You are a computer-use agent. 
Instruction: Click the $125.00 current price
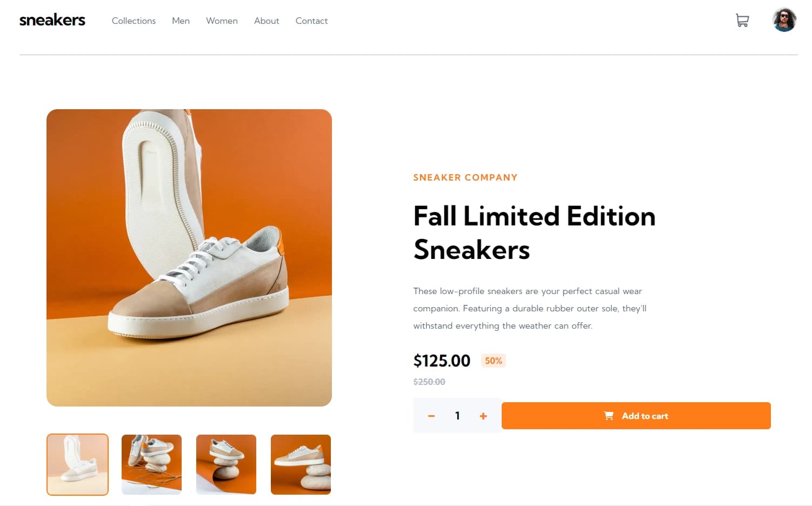[x=442, y=361]
